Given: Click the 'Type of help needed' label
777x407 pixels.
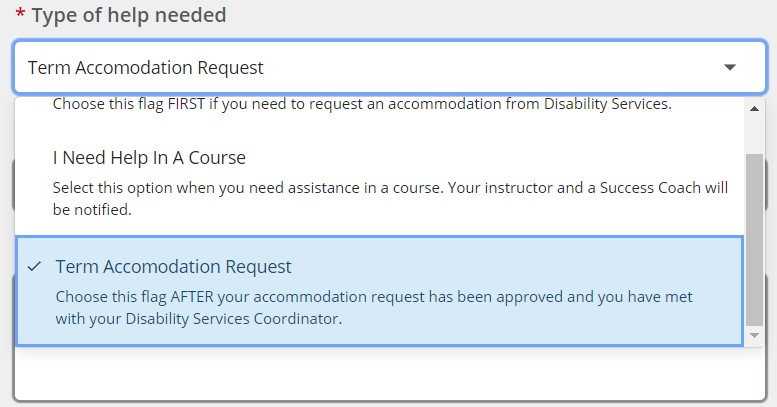Looking at the screenshot, I should click(129, 15).
